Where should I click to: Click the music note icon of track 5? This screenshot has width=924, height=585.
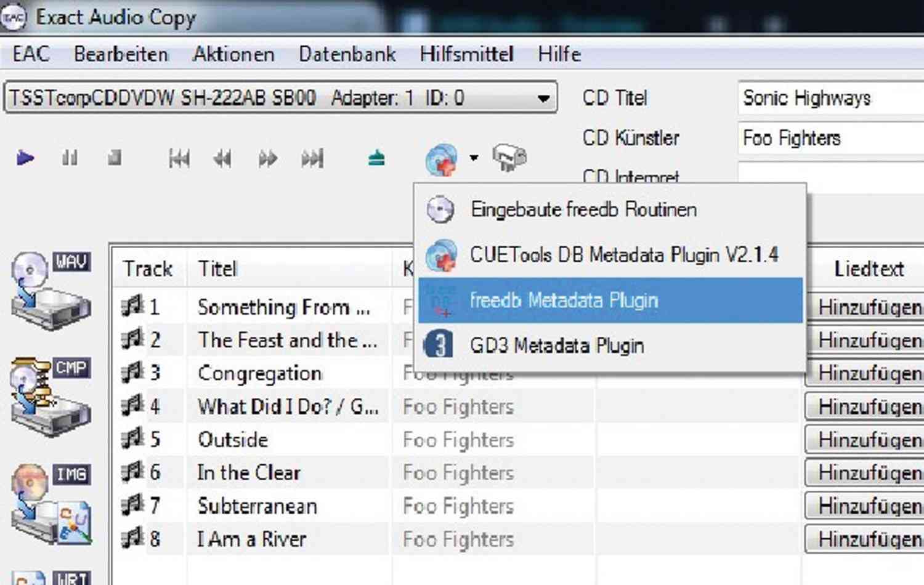pos(132,439)
